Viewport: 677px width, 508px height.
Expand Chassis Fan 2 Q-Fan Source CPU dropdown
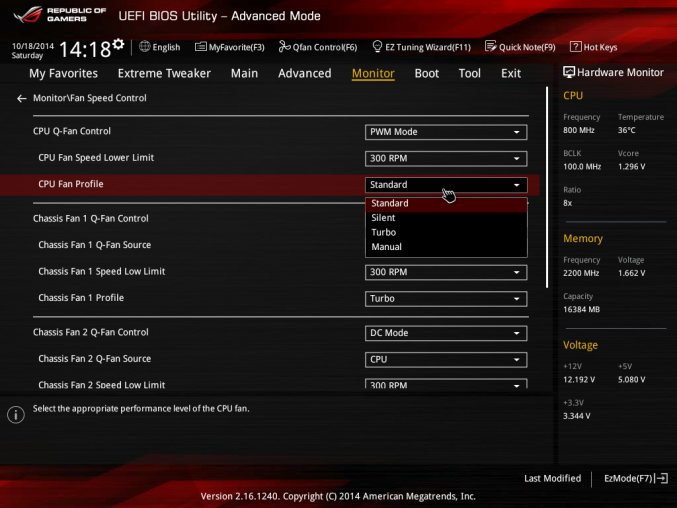(x=446, y=360)
